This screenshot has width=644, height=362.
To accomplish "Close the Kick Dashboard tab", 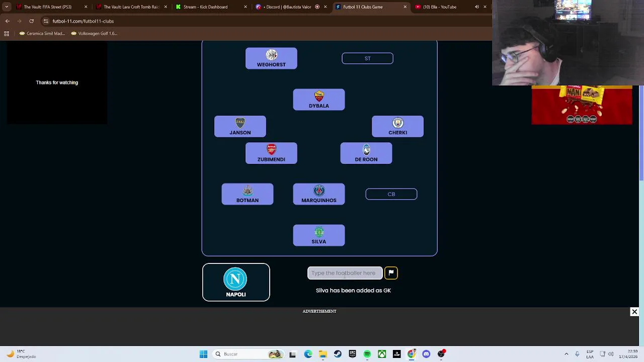I will [246, 7].
